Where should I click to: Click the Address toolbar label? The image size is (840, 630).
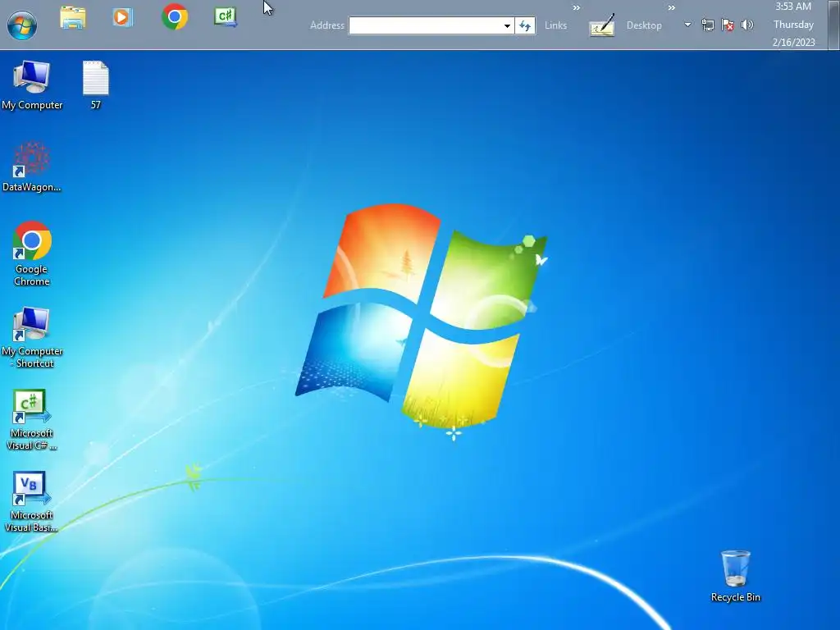(x=326, y=25)
